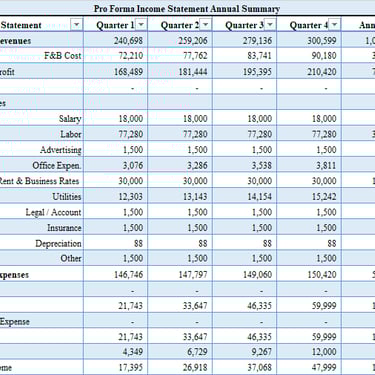Click Utilities value 15,242

(x=324, y=197)
